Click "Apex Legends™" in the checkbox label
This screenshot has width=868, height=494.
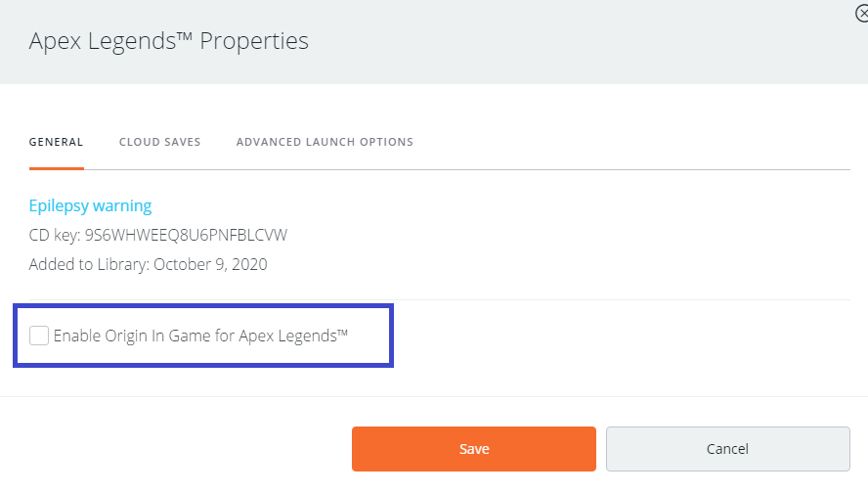click(297, 336)
